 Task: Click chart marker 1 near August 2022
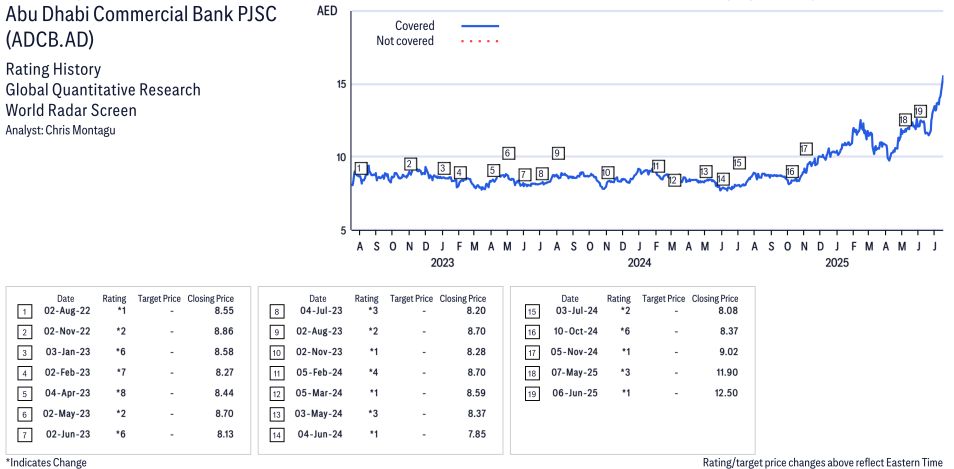[x=361, y=168]
